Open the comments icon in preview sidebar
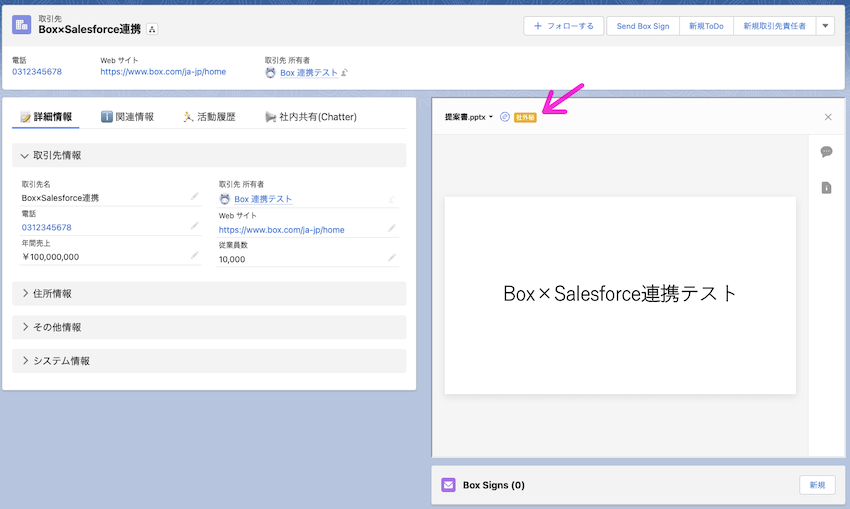 (826, 152)
